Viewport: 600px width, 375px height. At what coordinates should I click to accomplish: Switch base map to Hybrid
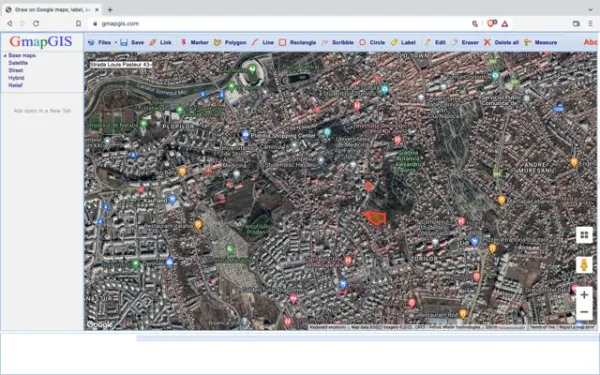[16, 78]
